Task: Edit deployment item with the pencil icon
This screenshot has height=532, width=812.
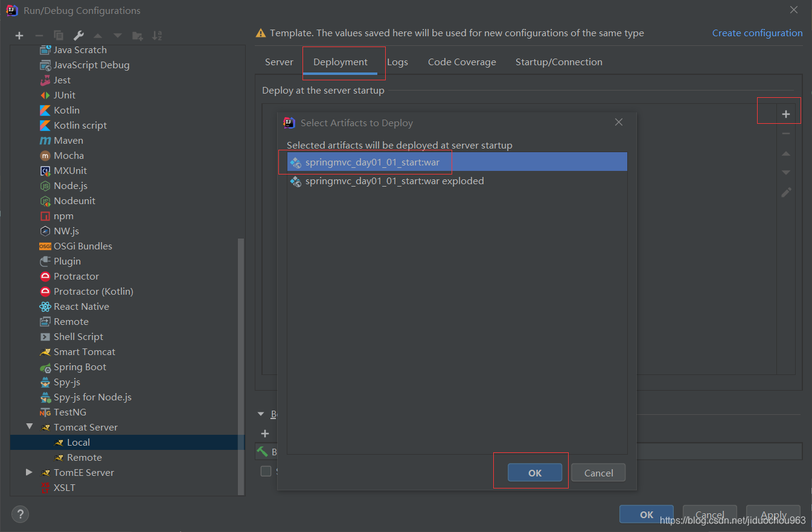Action: 786,193
